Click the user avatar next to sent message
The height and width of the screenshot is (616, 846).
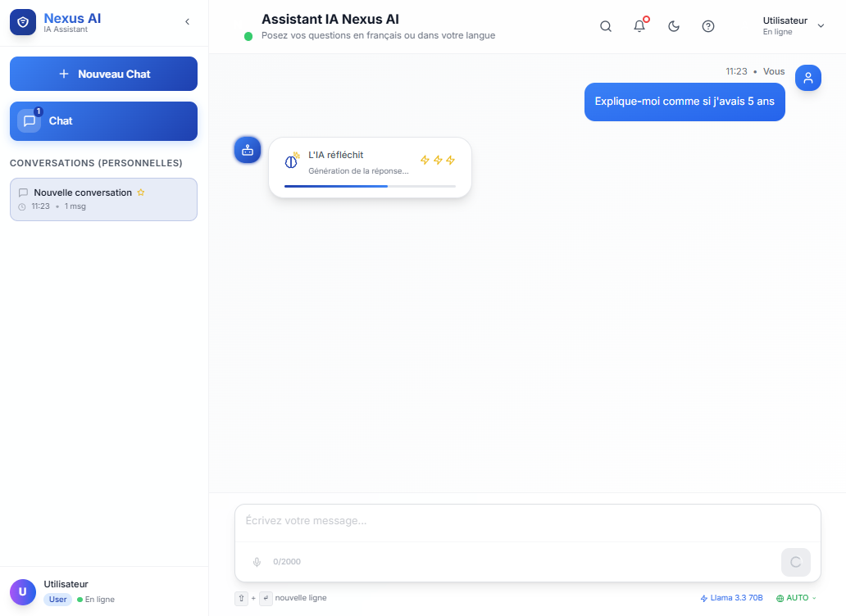(808, 78)
